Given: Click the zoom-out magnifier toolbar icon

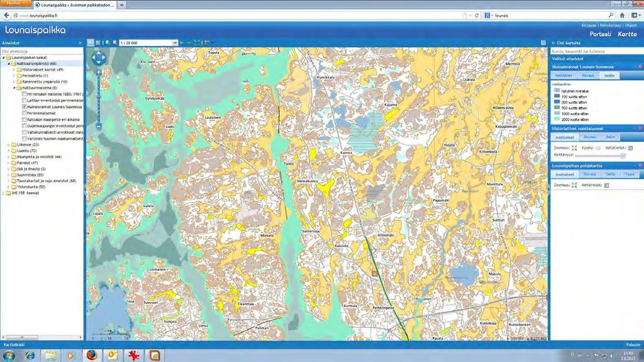Looking at the screenshot, I should (x=115, y=43).
